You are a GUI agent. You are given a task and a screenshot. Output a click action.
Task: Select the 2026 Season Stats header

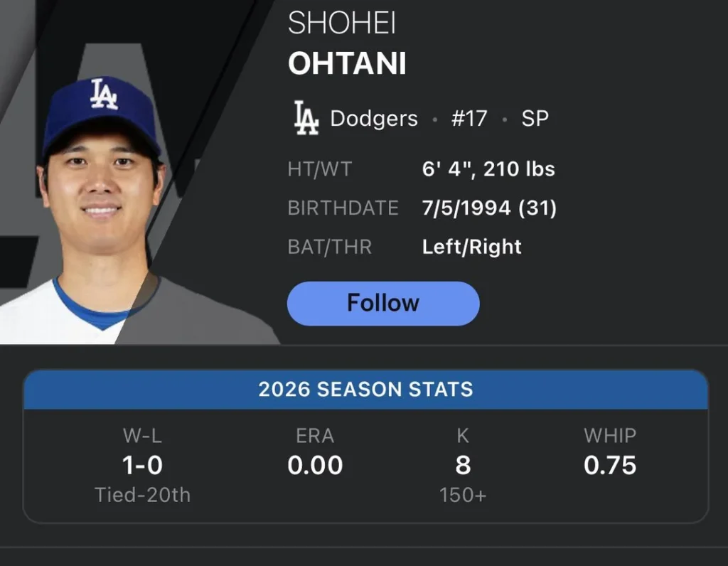(365, 390)
